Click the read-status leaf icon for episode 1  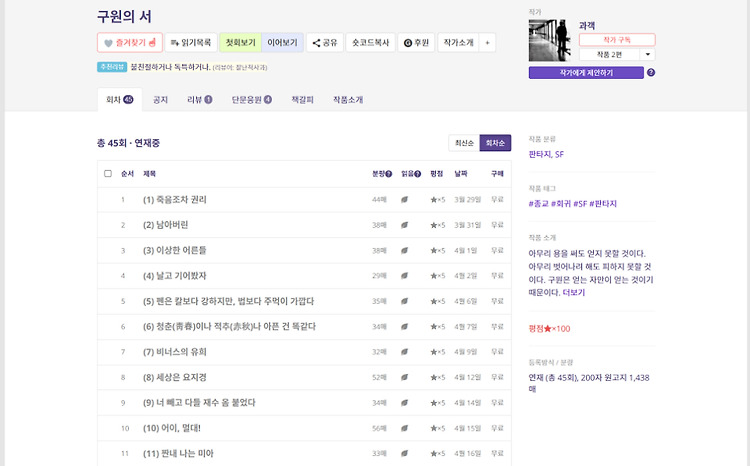click(405, 200)
